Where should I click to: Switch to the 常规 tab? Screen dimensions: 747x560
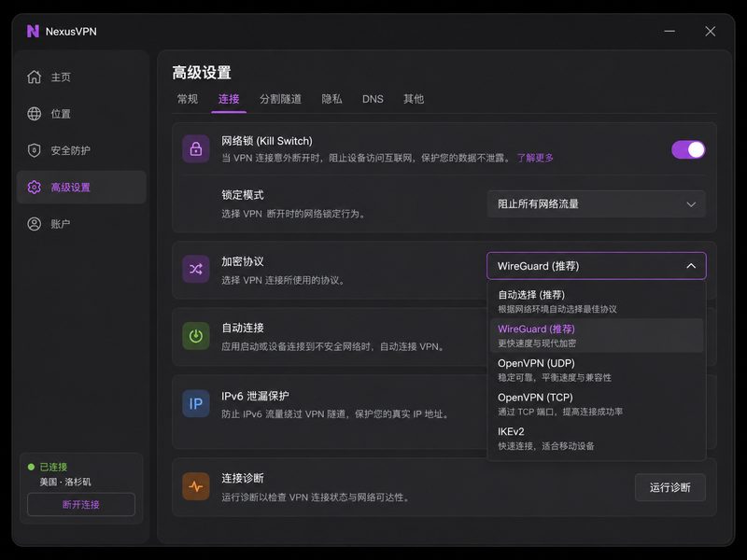[188, 99]
